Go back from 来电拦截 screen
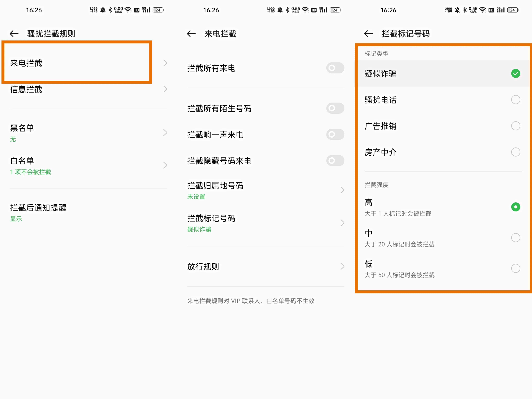This screenshot has height=399, width=532. point(191,34)
